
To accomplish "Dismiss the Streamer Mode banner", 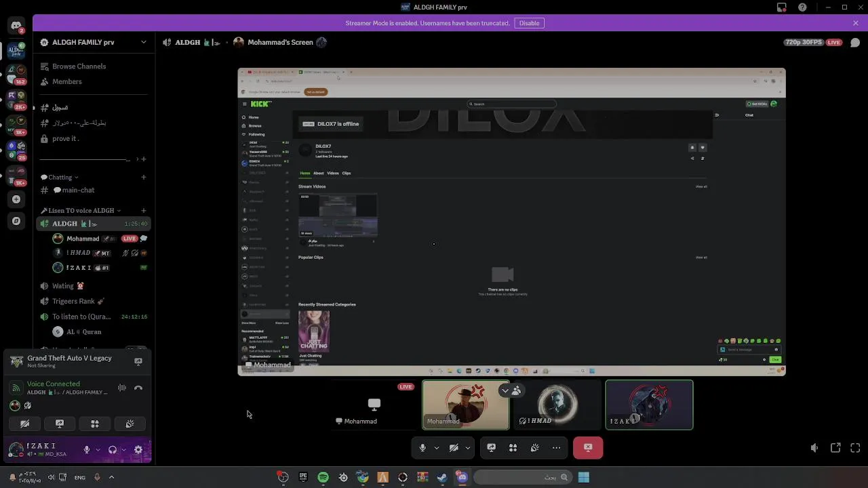I will click(856, 23).
